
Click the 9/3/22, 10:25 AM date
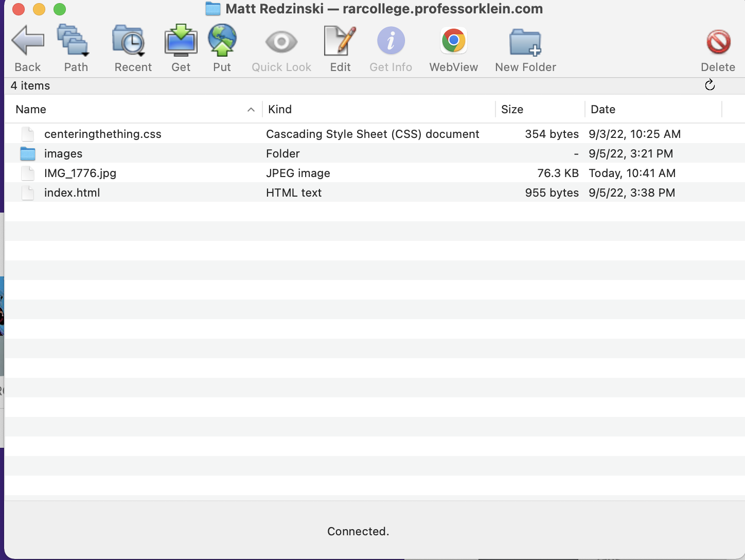[634, 134]
